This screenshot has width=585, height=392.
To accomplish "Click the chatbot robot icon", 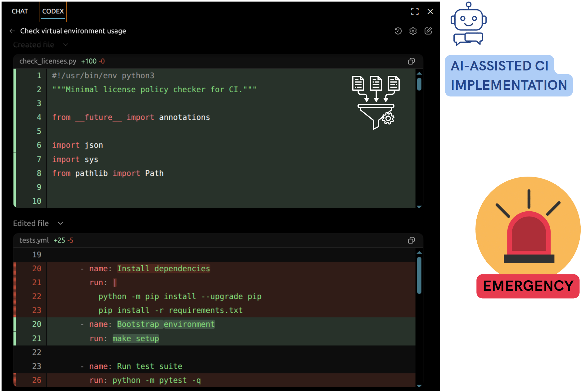I will [468, 24].
